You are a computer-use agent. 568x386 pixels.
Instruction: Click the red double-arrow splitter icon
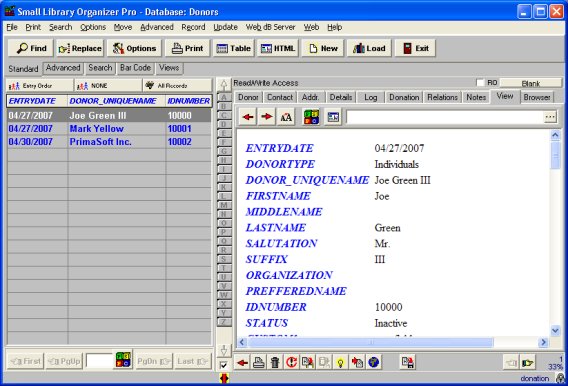point(225,378)
